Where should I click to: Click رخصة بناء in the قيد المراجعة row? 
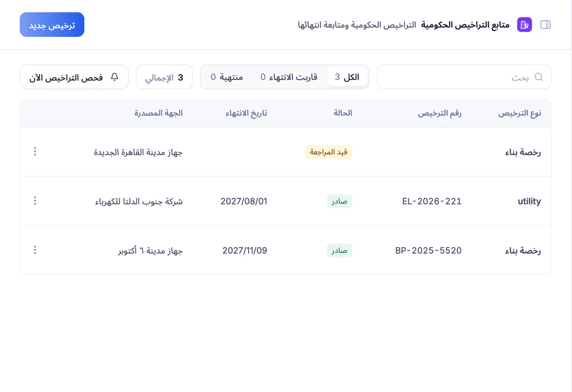point(523,152)
